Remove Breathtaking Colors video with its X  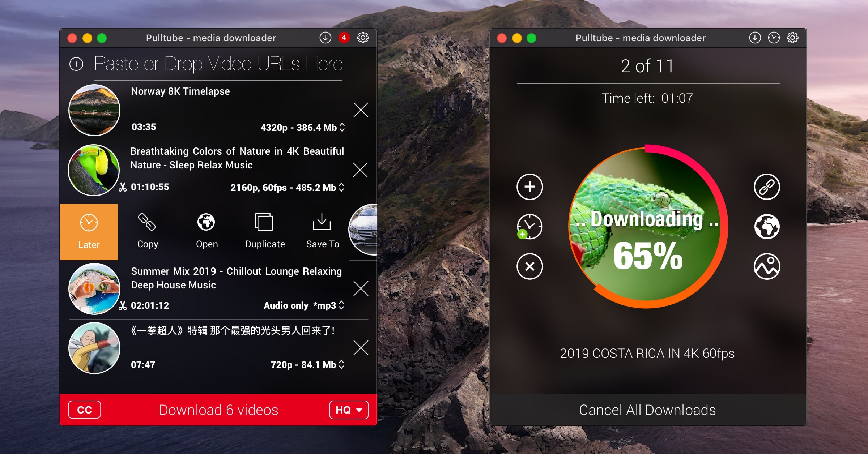click(x=360, y=170)
